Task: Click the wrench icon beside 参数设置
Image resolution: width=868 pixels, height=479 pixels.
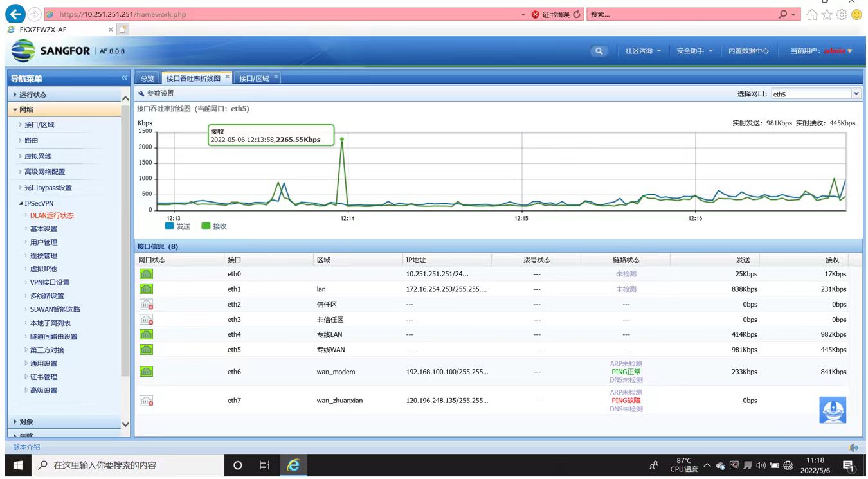Action: point(141,94)
